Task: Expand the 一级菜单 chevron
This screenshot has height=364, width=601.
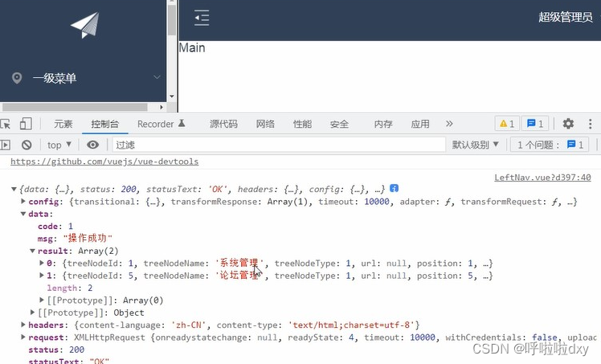Action: [157, 77]
